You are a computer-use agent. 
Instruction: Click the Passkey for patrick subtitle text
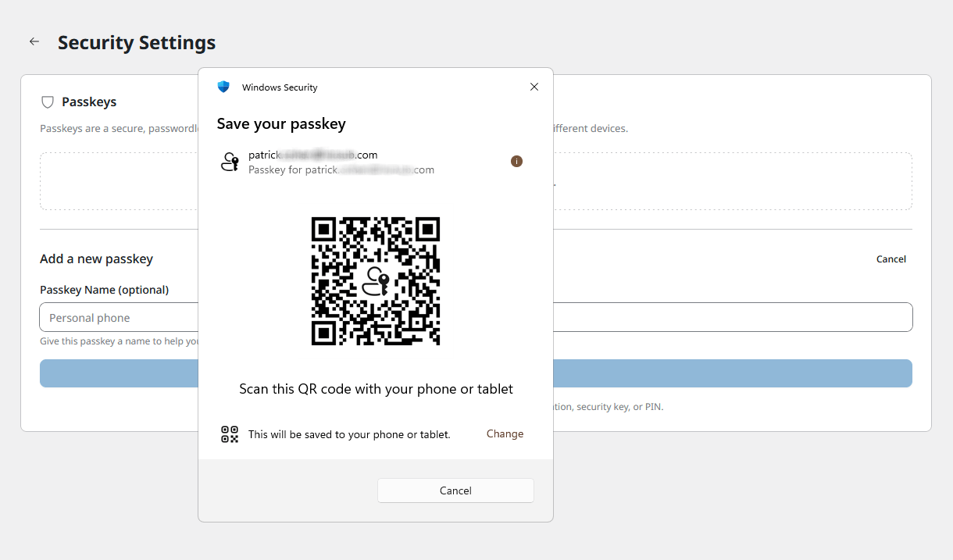click(x=341, y=169)
